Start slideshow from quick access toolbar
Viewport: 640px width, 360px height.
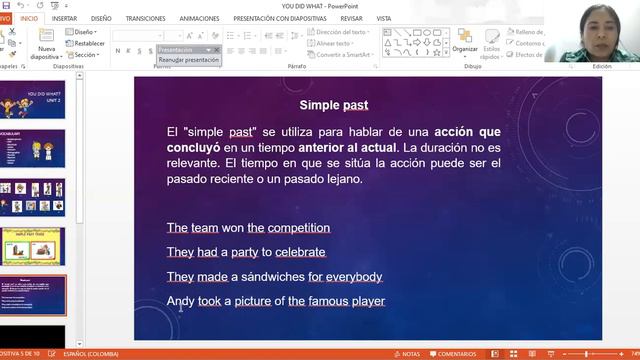(x=55, y=6)
